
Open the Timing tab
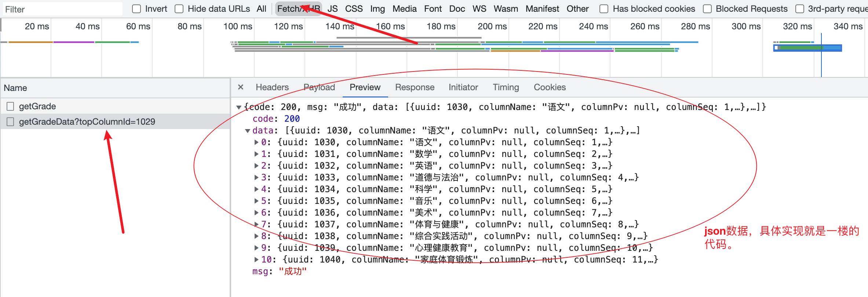pyautogui.click(x=506, y=87)
